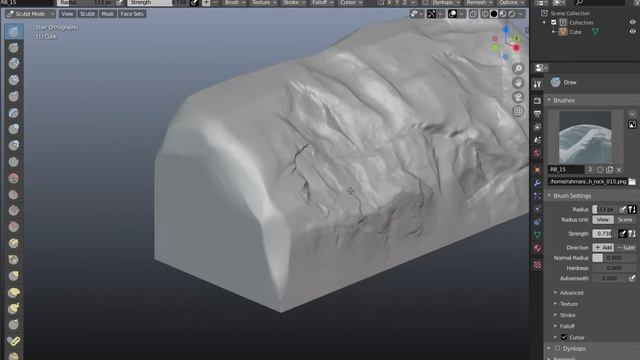The image size is (640, 360).
Task: Open the Sculpt menu
Action: click(87, 14)
